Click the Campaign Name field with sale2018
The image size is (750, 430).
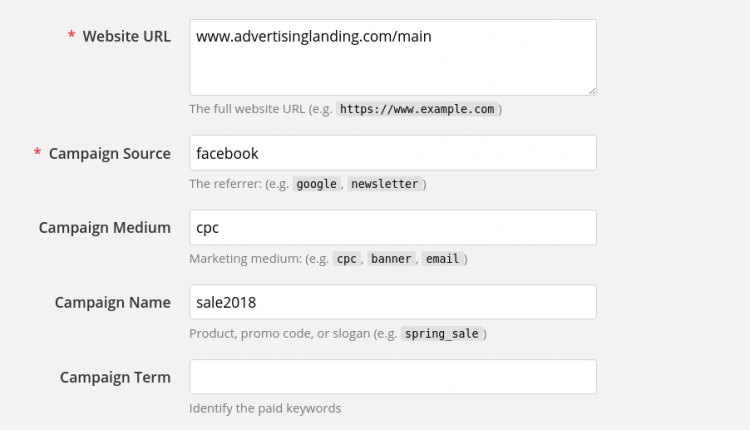pos(393,302)
